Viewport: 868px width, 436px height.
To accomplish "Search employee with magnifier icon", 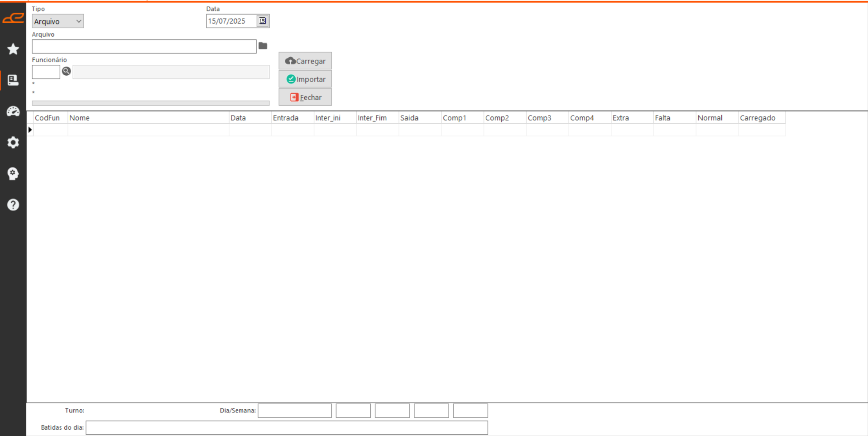I will click(x=67, y=71).
